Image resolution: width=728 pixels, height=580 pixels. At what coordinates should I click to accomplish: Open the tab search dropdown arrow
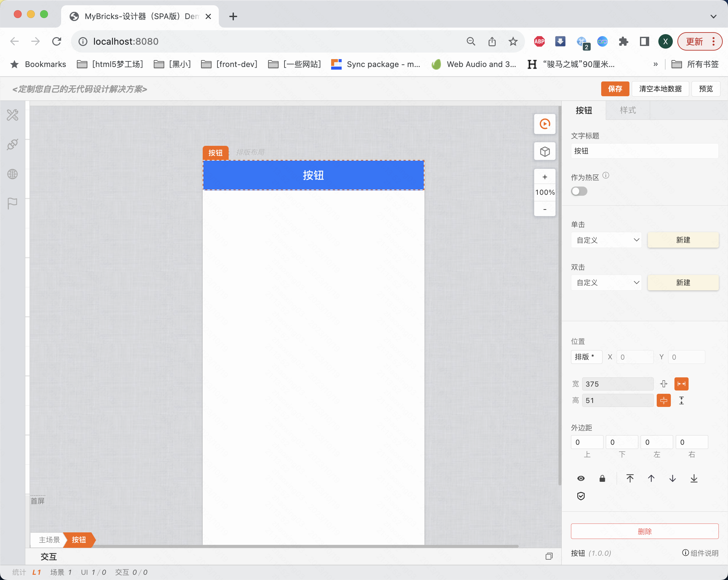[x=713, y=16]
